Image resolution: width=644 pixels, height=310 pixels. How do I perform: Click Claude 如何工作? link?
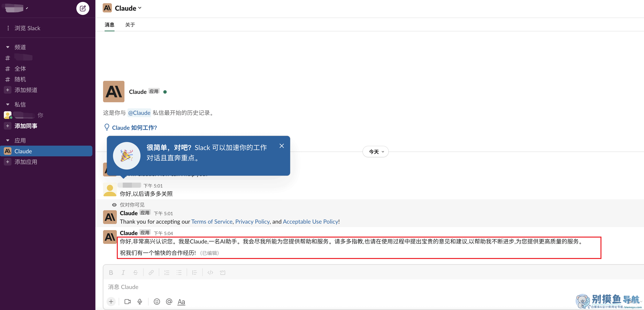coord(134,128)
